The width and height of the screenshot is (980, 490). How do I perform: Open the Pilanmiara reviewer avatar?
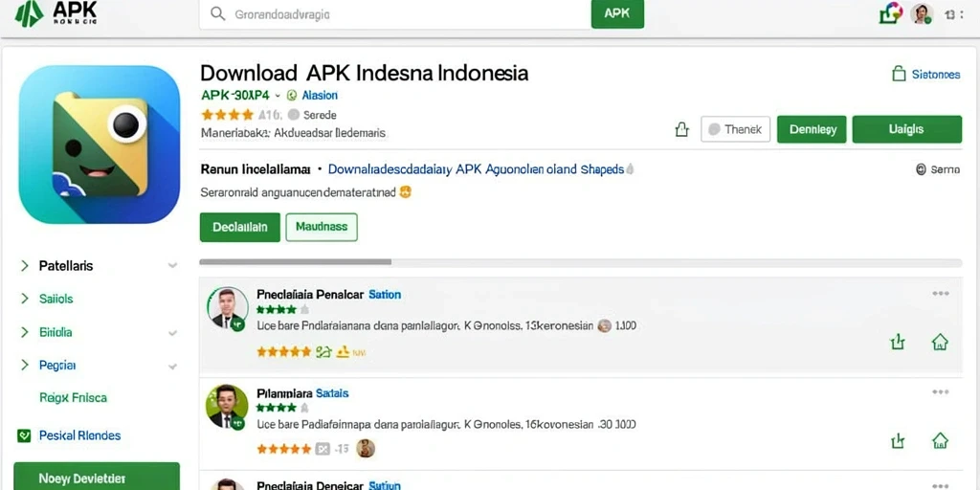227,407
